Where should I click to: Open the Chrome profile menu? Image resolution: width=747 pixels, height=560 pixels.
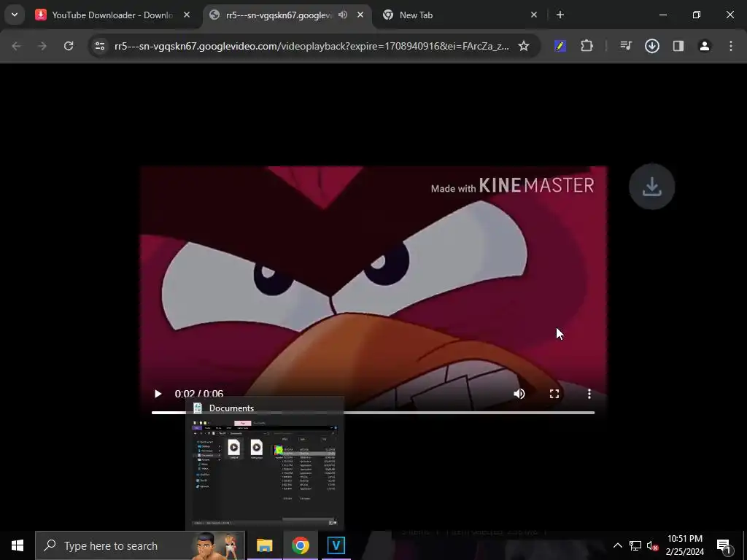(x=705, y=46)
